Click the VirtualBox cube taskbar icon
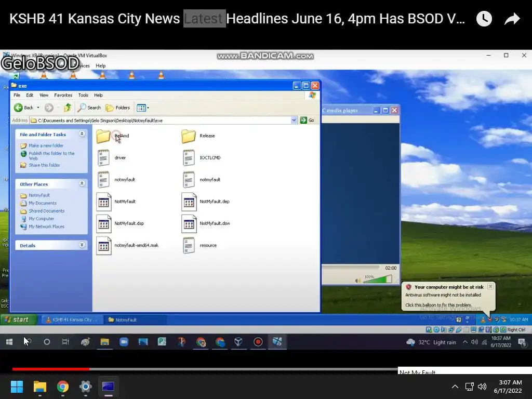Screen dimensions: 532x399 tap(238, 342)
